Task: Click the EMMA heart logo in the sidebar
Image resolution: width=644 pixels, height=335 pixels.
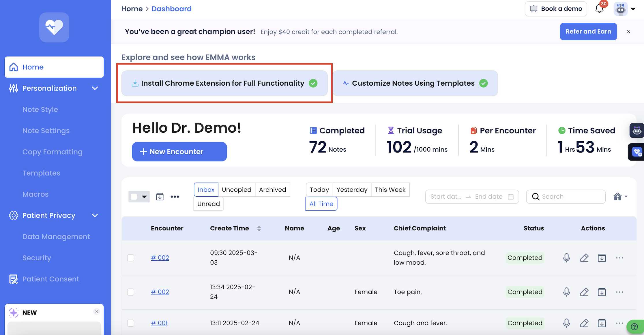Action: (54, 27)
